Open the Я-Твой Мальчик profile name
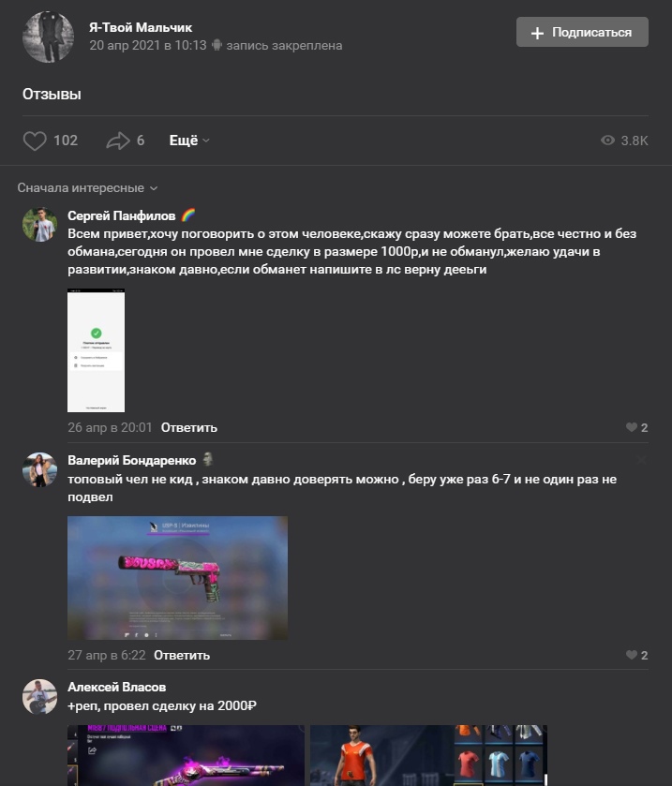Viewport: 672px width, 786px height. (x=141, y=27)
